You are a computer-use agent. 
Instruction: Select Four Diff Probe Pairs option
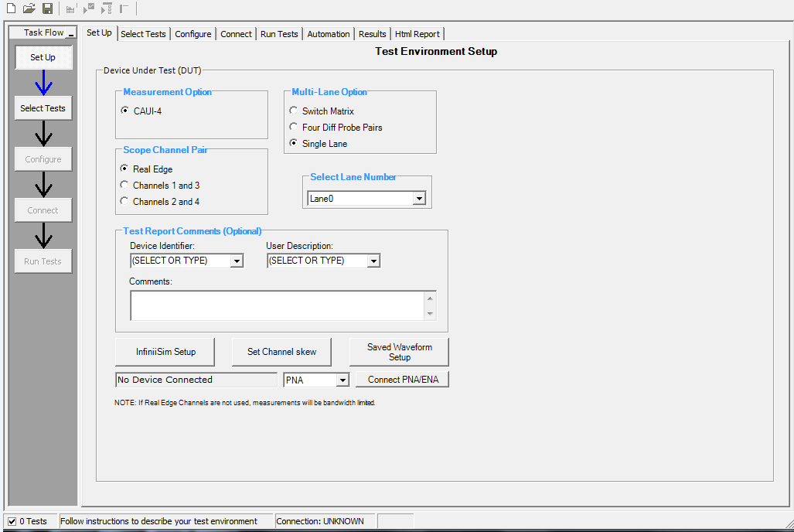[294, 128]
